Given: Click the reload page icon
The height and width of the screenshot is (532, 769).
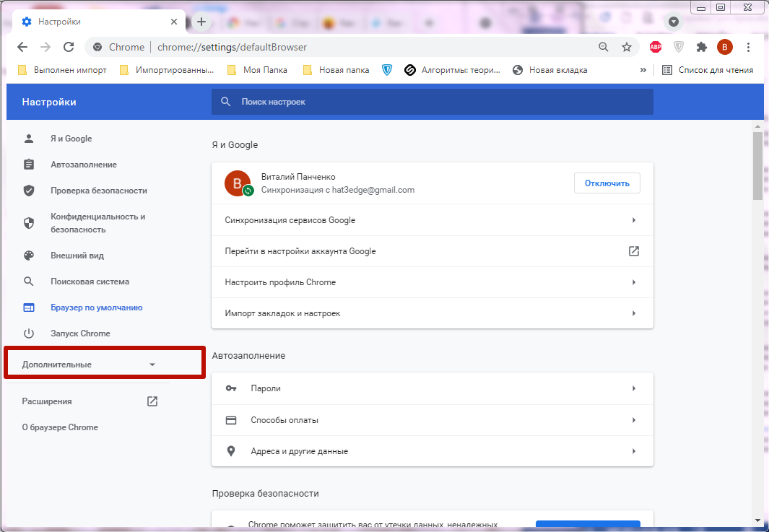Looking at the screenshot, I should click(x=69, y=47).
